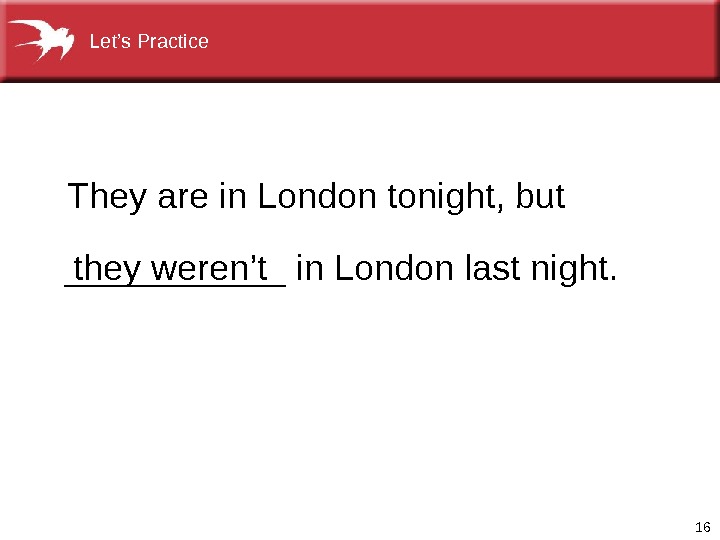Click the word "They" starting the sentence
The height and width of the screenshot is (540, 720).
click(x=108, y=197)
